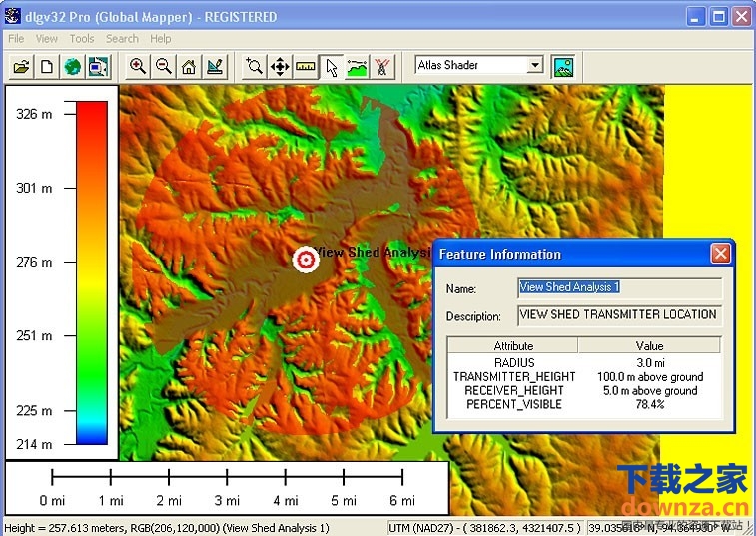Click the Home full view icon

click(x=189, y=67)
